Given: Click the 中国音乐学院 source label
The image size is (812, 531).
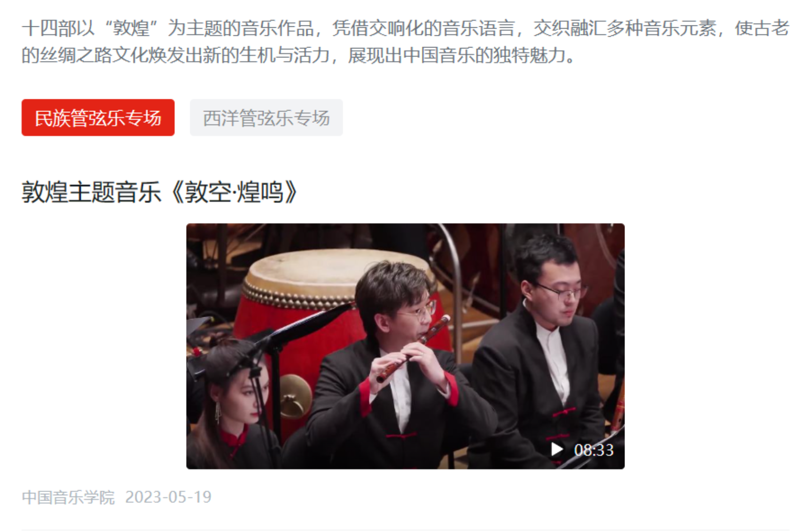Looking at the screenshot, I should pyautogui.click(x=68, y=497).
